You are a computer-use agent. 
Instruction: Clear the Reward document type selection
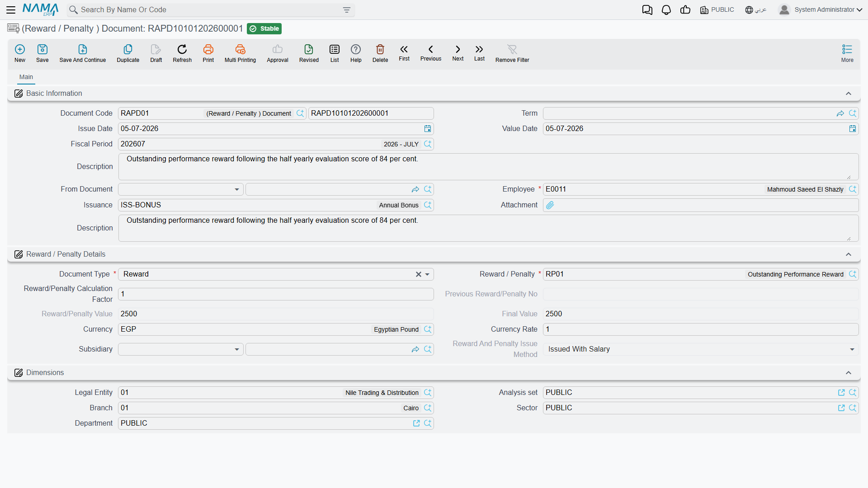click(419, 274)
